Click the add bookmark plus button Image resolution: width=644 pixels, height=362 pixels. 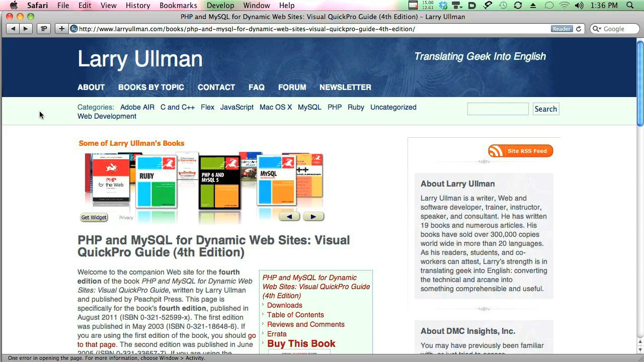(x=62, y=29)
